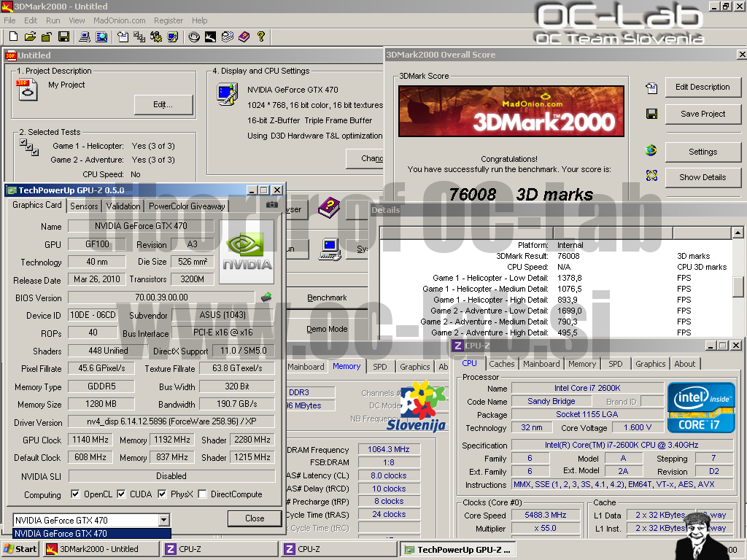Switch to the Caches tab in CPU-Z
The height and width of the screenshot is (560, 747).
coord(502,364)
